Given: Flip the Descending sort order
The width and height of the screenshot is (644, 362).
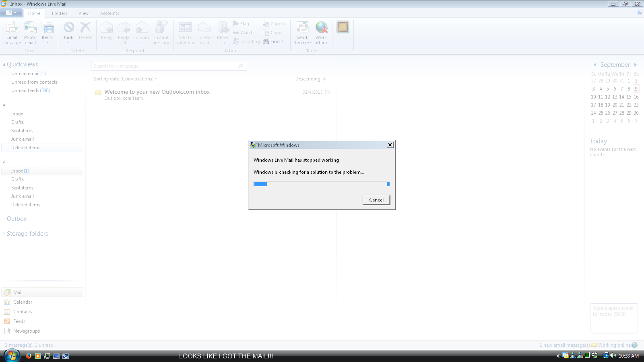Looking at the screenshot, I should coord(311,79).
